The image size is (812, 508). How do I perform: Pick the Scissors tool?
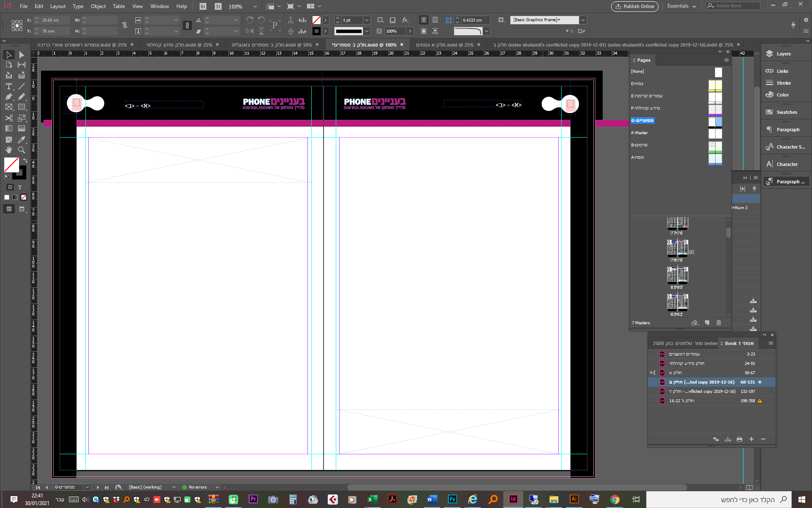(8, 118)
